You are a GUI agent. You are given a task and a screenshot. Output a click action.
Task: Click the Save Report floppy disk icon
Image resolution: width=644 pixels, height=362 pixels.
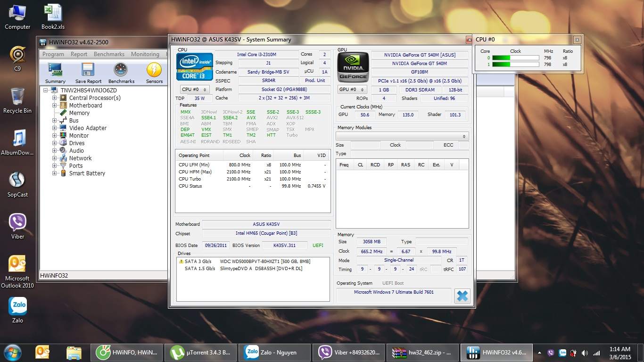point(88,70)
